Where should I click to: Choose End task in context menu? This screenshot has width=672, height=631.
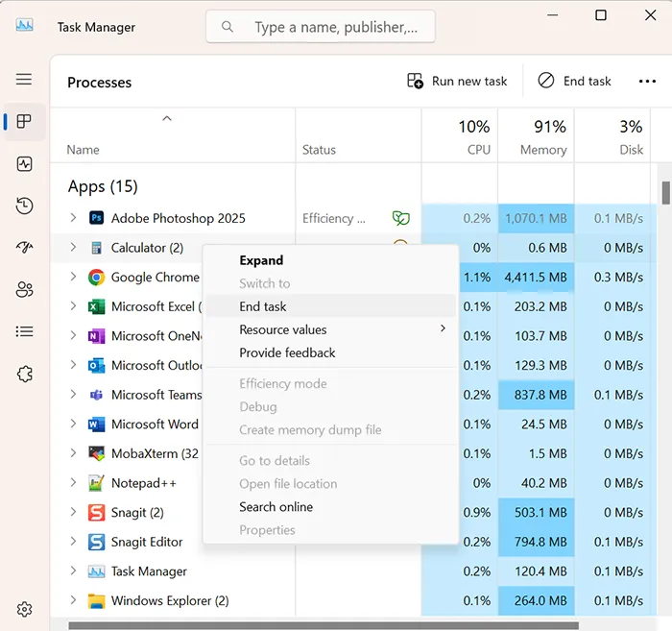[263, 306]
